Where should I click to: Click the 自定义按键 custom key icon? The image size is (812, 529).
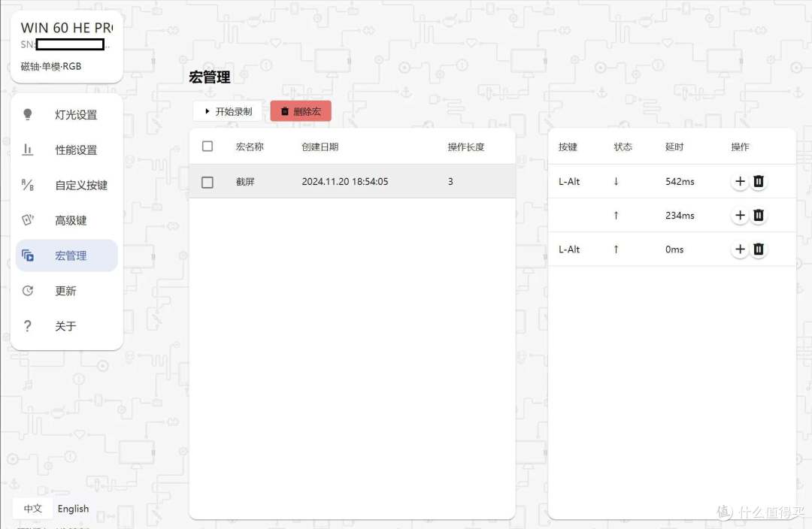tap(28, 185)
